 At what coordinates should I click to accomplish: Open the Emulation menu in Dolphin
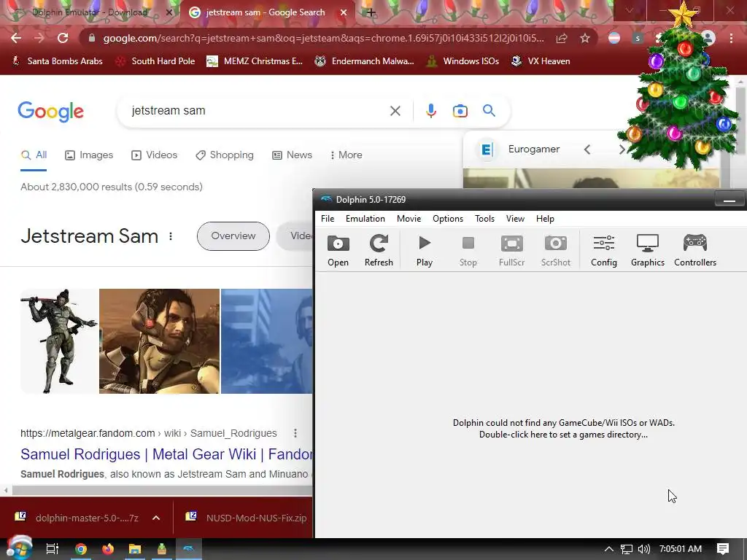click(365, 219)
